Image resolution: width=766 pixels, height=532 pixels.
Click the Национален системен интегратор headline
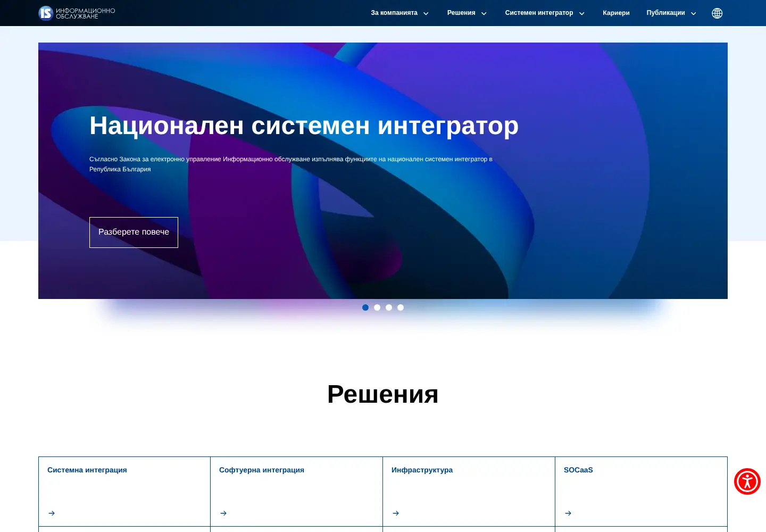[304, 126]
